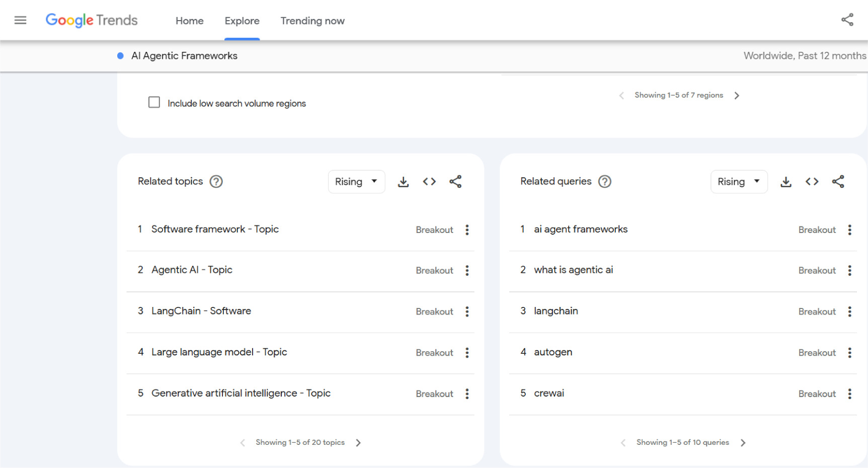Open more options for Generative artificial intelligence
This screenshot has width=868, height=468.
pos(467,394)
